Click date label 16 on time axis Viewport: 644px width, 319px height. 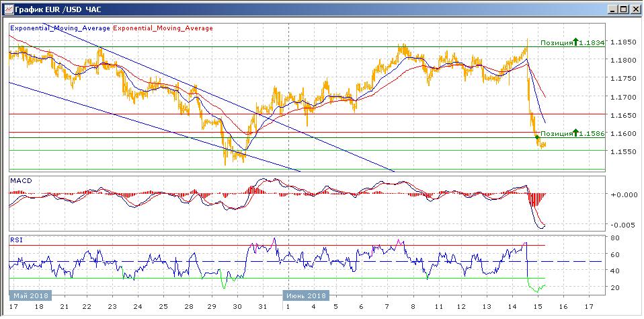(563, 307)
